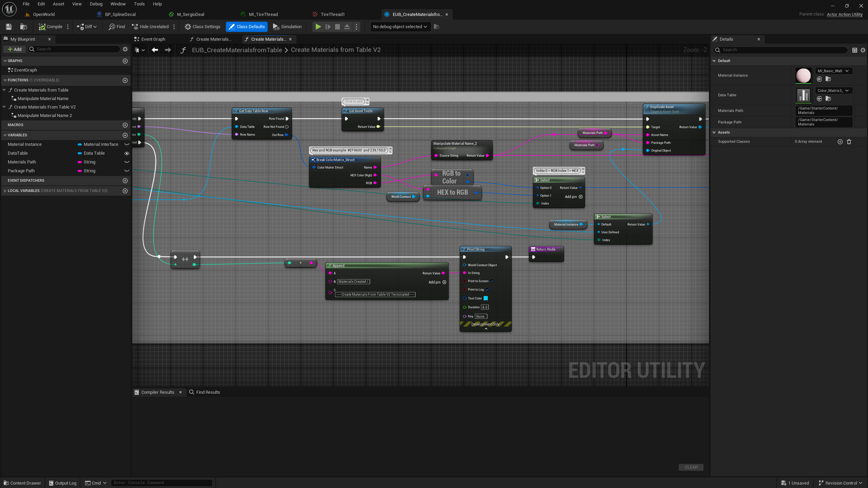Toggle DataTable variable eye visibility
Image resolution: width=868 pixels, height=488 pixels.
click(127, 153)
